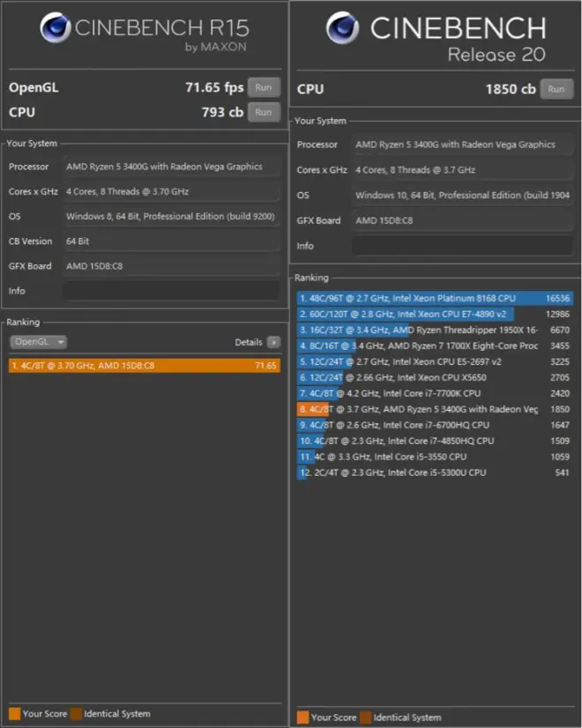
Task: Run the CPU test in Cinebench R20
Action: point(556,89)
